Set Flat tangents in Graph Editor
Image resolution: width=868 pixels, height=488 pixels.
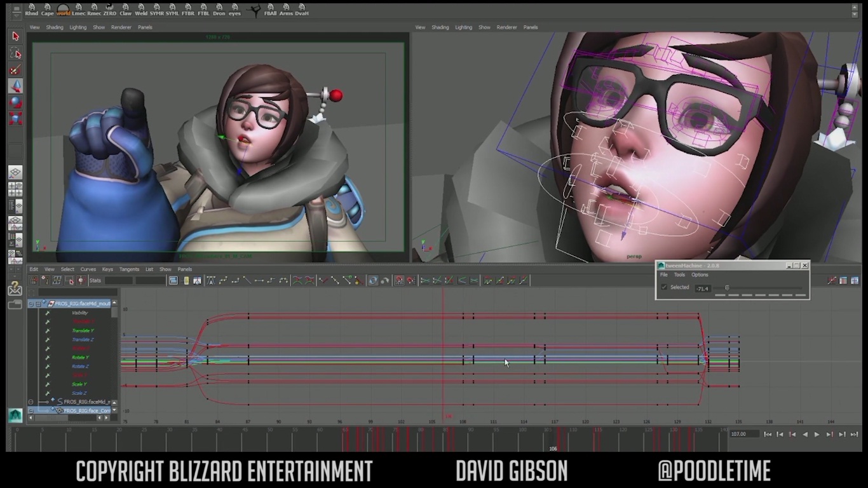click(259, 280)
